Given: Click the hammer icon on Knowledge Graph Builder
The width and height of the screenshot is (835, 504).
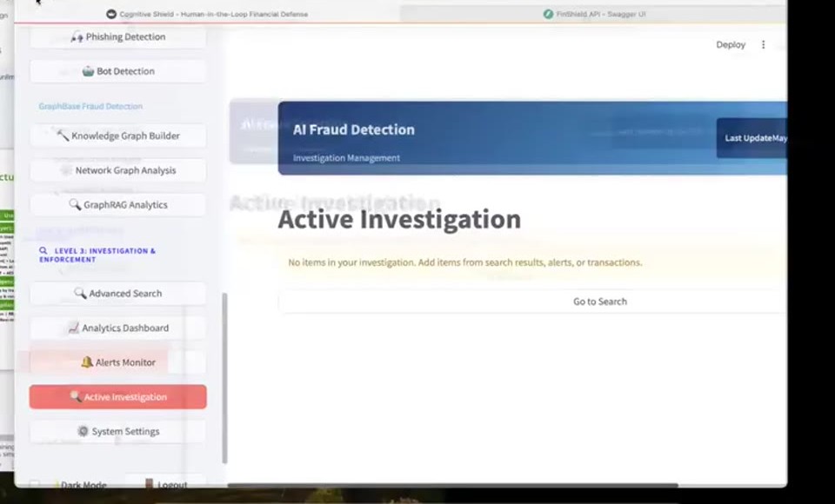Looking at the screenshot, I should point(63,136).
